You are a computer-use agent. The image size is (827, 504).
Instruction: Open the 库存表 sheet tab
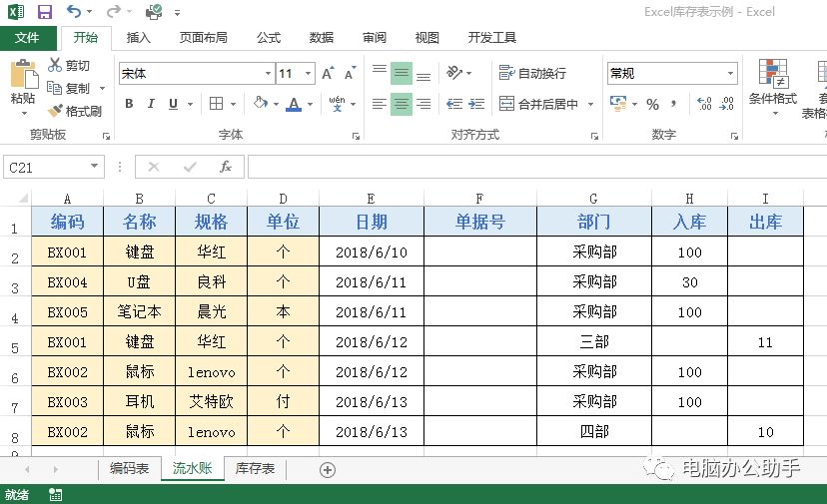[256, 468]
